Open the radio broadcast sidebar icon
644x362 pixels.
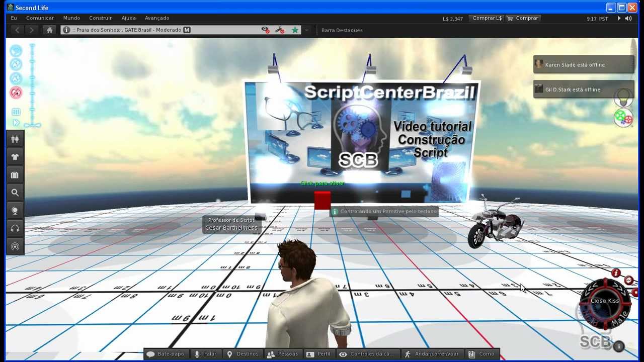[15, 246]
